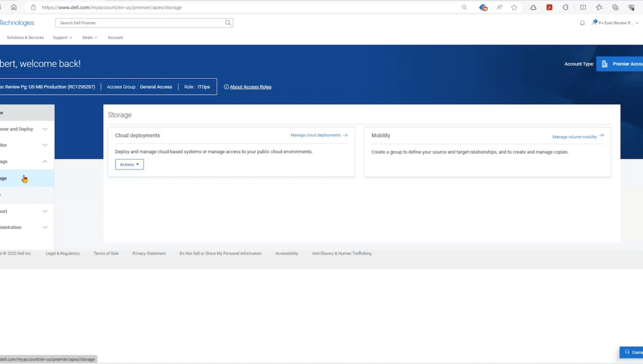Open the notifications bell icon
Screen dimensions: 643x364
click(x=583, y=23)
